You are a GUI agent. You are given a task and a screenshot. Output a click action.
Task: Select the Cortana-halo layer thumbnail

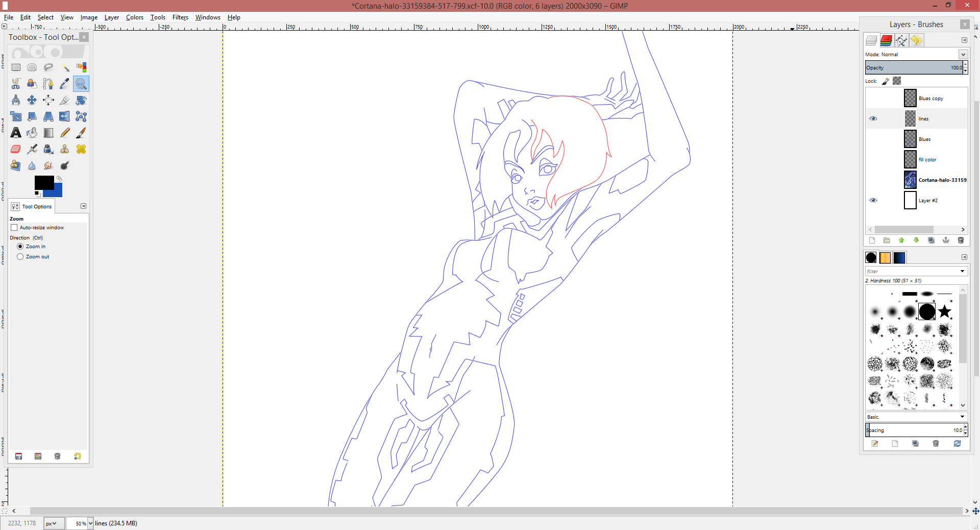[x=910, y=180]
